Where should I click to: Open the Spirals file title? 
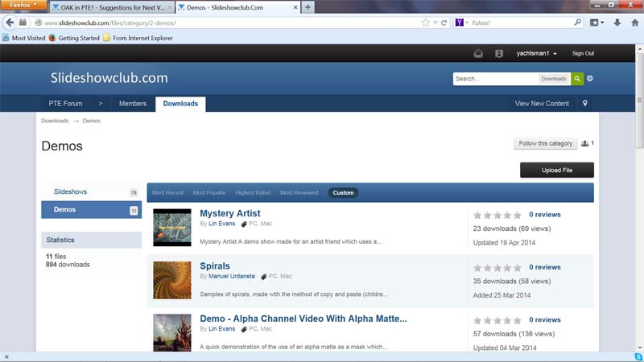pos(215,266)
